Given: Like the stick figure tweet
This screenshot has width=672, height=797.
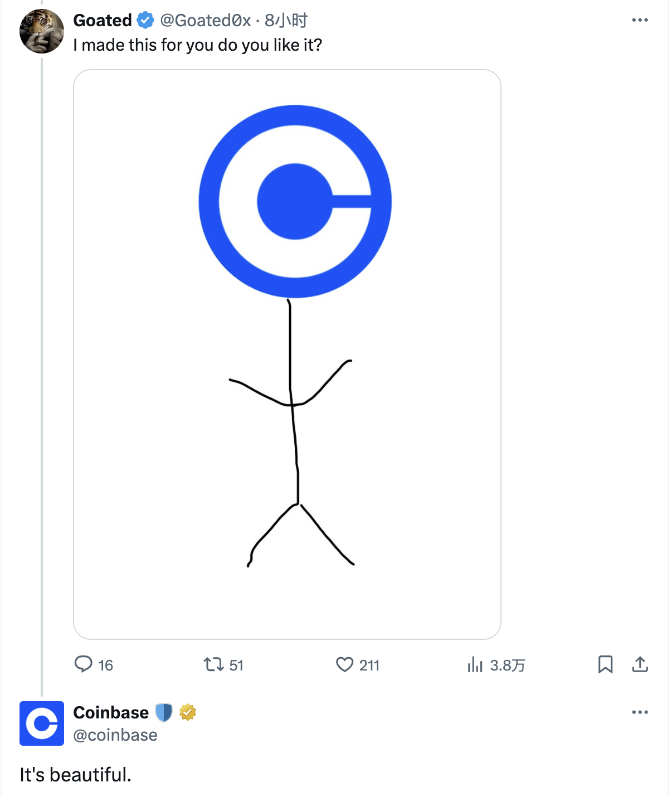Looking at the screenshot, I should pyautogui.click(x=345, y=664).
